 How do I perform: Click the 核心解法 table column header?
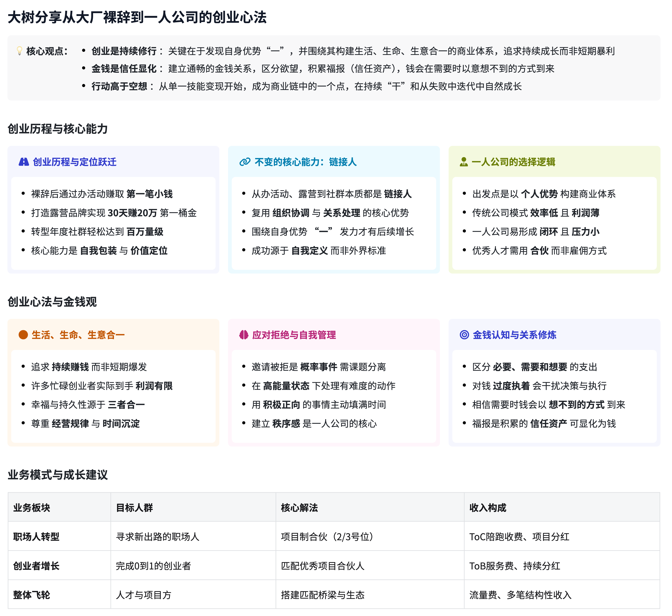(299, 508)
